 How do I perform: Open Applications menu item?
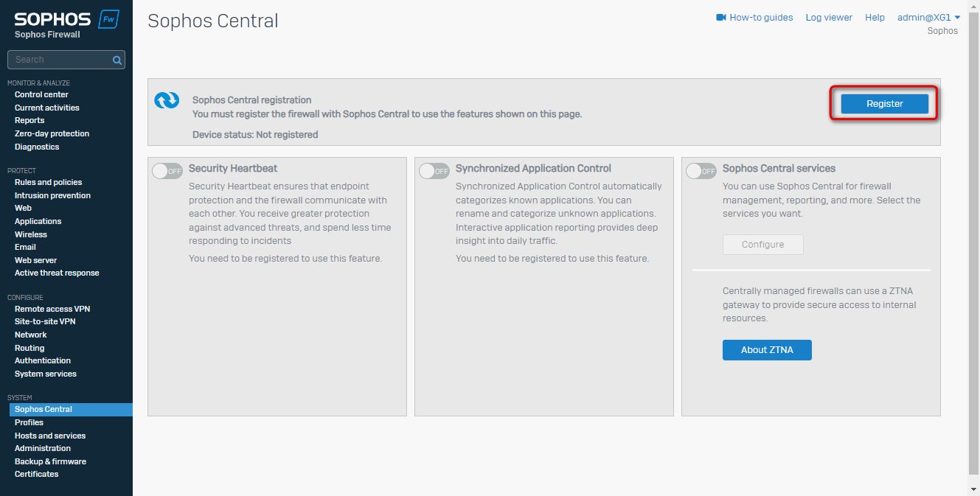pos(38,221)
